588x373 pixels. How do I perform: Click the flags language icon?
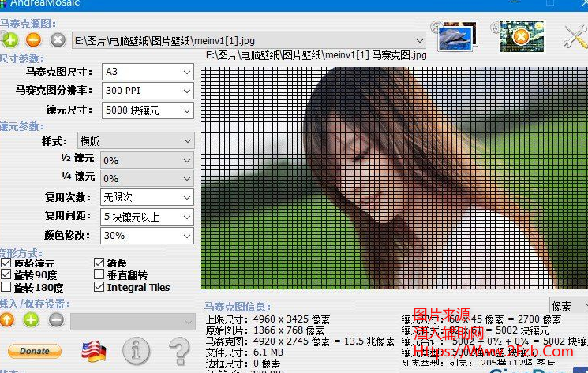pyautogui.click(x=95, y=349)
